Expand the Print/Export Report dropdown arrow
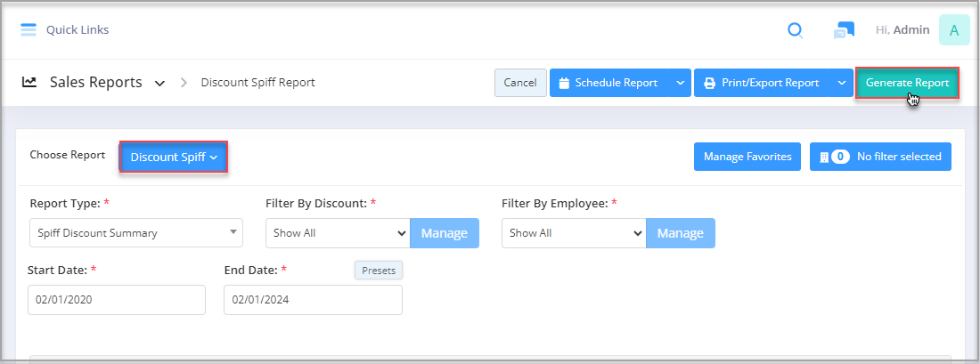Image resolution: width=980 pixels, height=364 pixels. click(841, 83)
